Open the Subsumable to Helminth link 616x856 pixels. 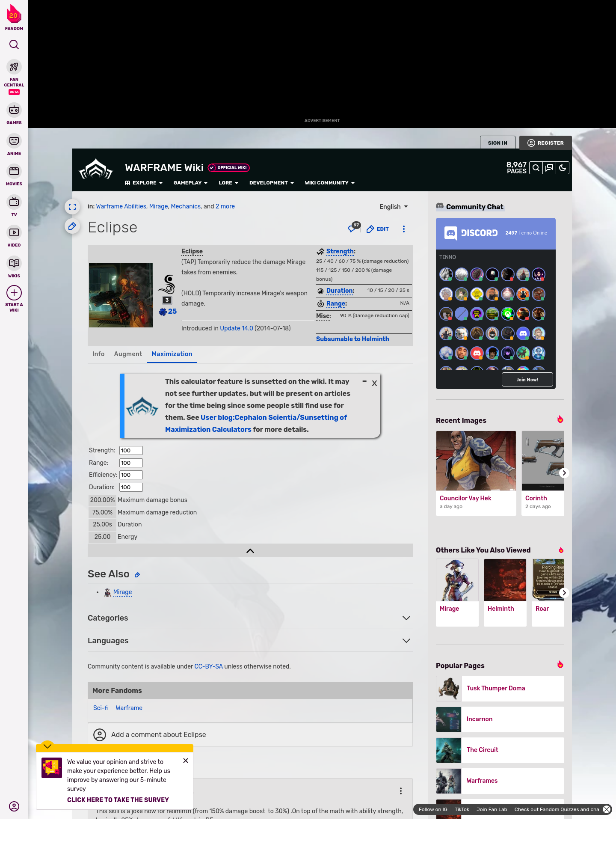[352, 339]
